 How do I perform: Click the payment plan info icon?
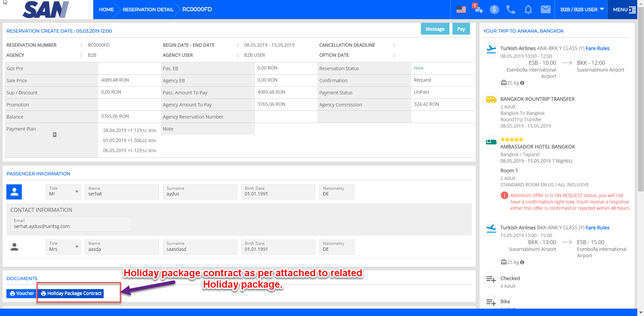point(55,135)
